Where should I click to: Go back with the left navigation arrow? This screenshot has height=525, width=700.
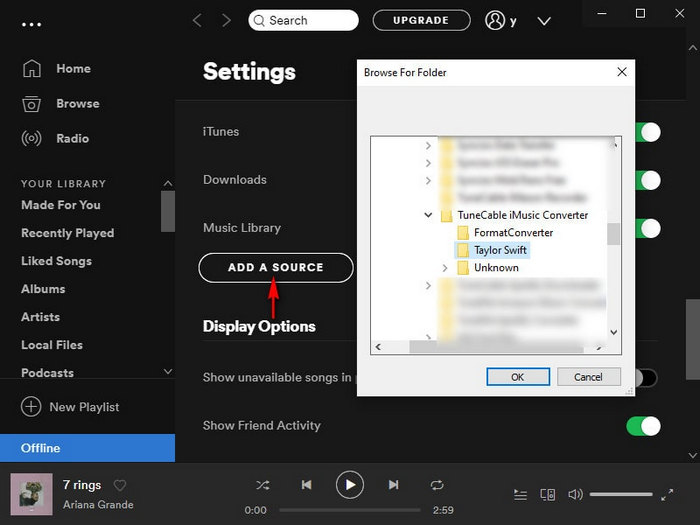coord(197,20)
